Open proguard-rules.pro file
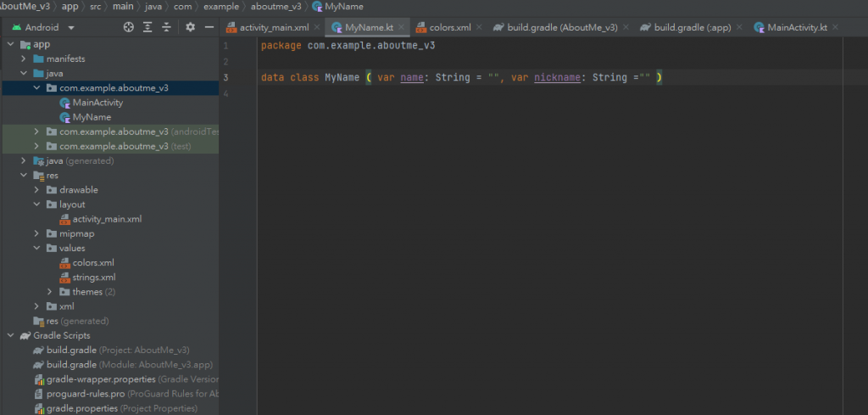This screenshot has height=415, width=868. point(132,394)
